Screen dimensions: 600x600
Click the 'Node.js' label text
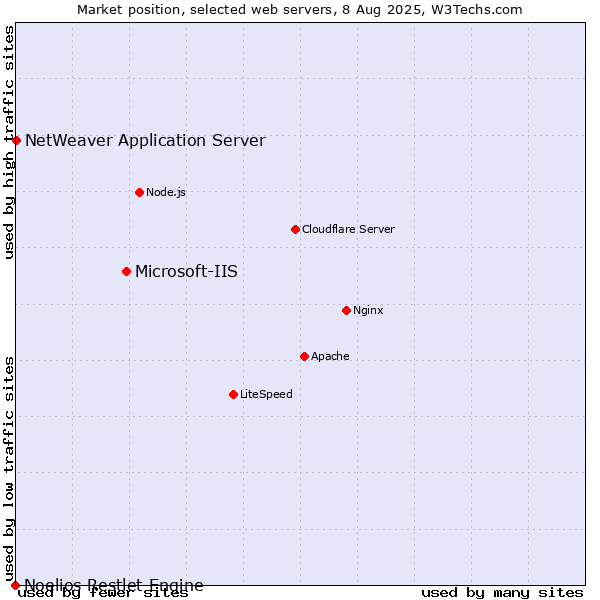(166, 192)
